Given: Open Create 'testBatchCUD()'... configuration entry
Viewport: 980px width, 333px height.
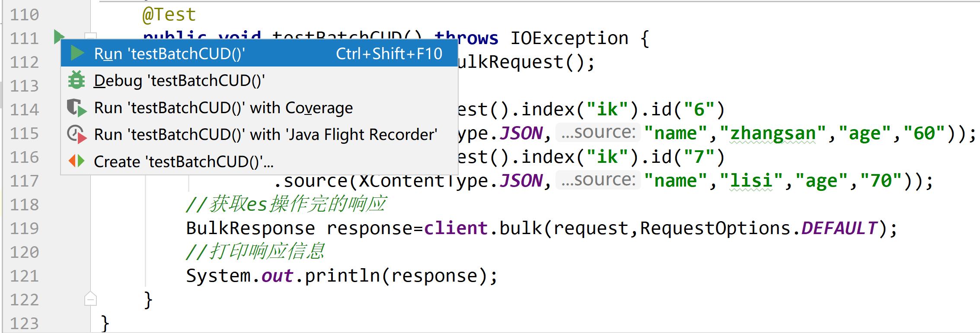Looking at the screenshot, I should point(259,162).
